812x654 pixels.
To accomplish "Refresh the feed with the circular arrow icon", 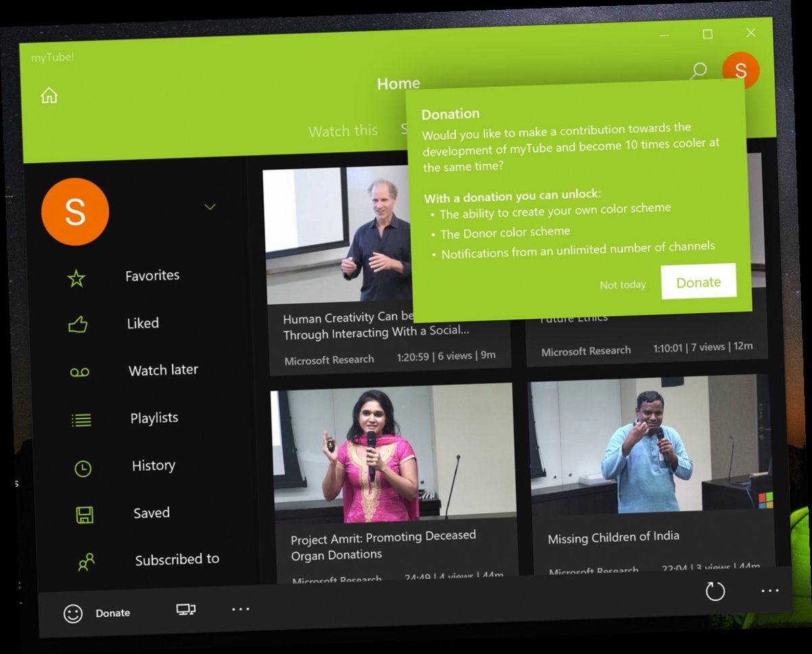I will 715,591.
